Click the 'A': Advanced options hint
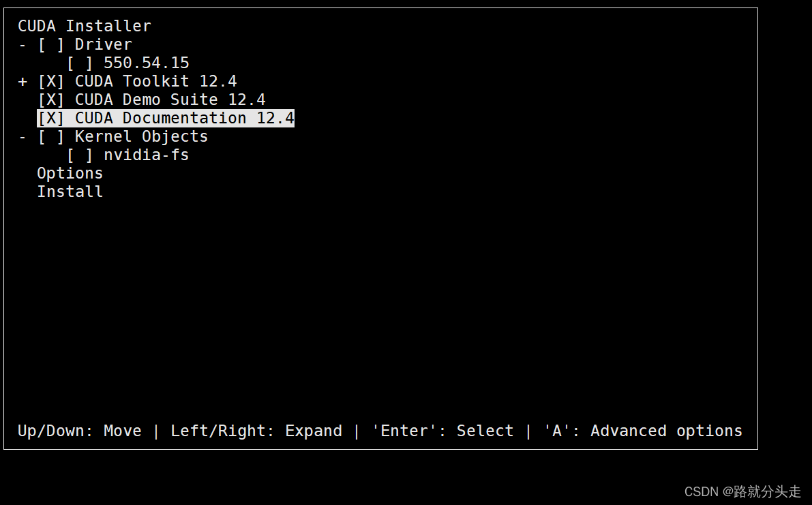 642,431
